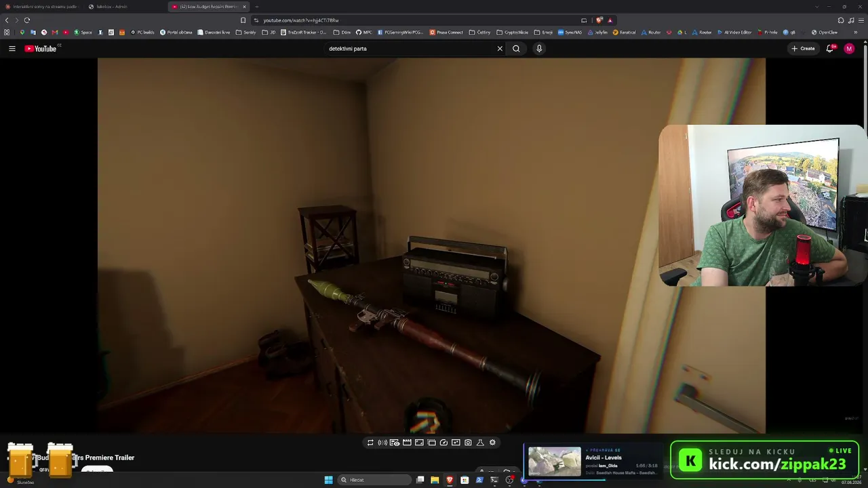Start voice search with the microphone
The image size is (868, 488).
(539, 49)
